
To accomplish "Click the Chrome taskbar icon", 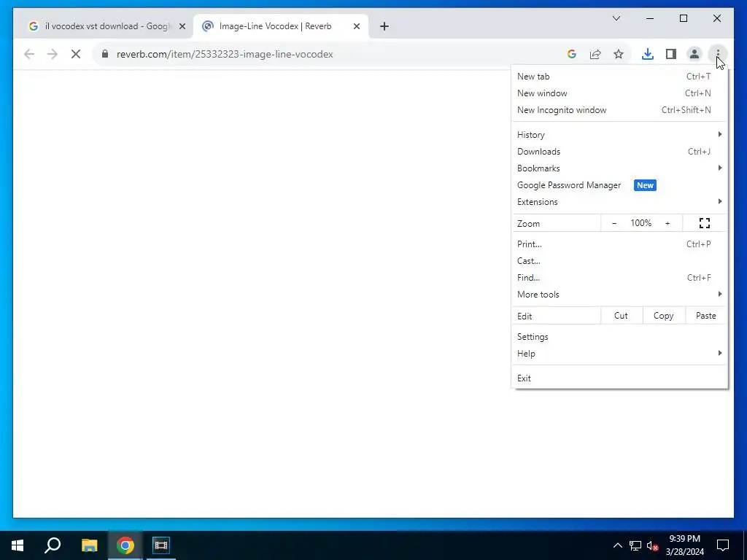I will 125,545.
